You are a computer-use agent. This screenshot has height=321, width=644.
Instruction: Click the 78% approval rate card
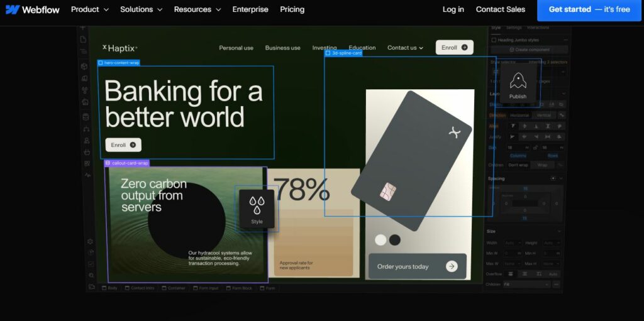[x=314, y=223]
